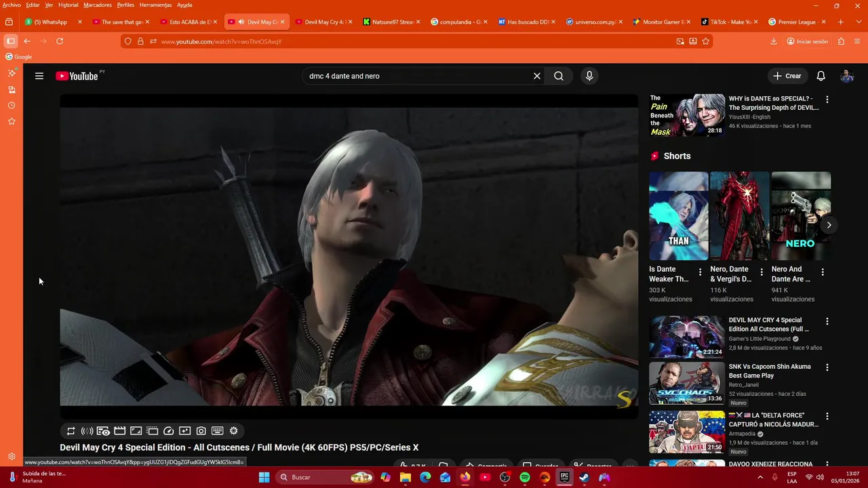Open the sidebar AI chatbot sparkle icon
The image size is (868, 488).
pyautogui.click(x=12, y=73)
